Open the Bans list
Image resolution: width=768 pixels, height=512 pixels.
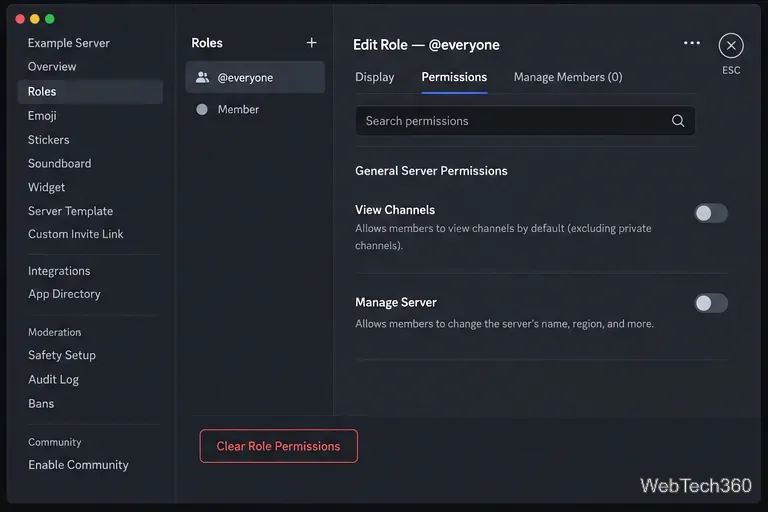41,404
